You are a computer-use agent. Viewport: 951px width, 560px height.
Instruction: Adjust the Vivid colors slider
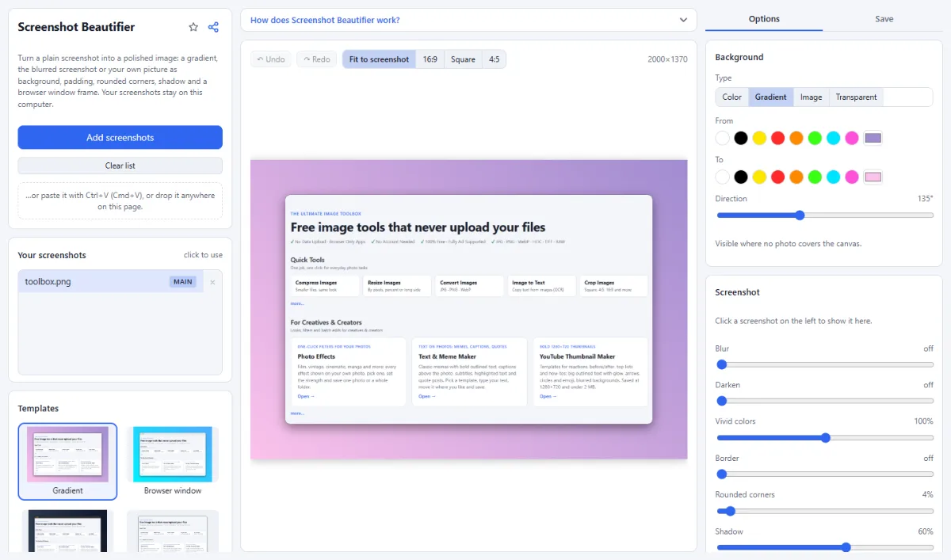click(824, 437)
